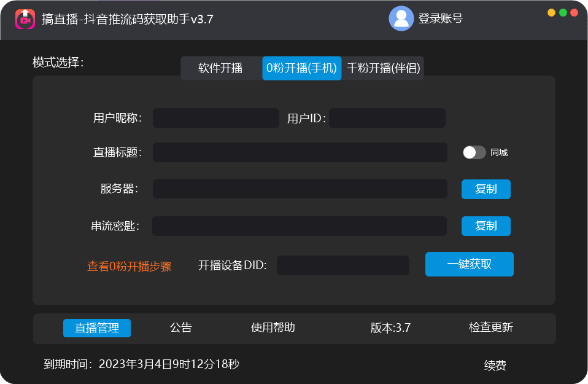Click the 一键获取 button
The height and width of the screenshot is (384, 588).
click(469, 264)
